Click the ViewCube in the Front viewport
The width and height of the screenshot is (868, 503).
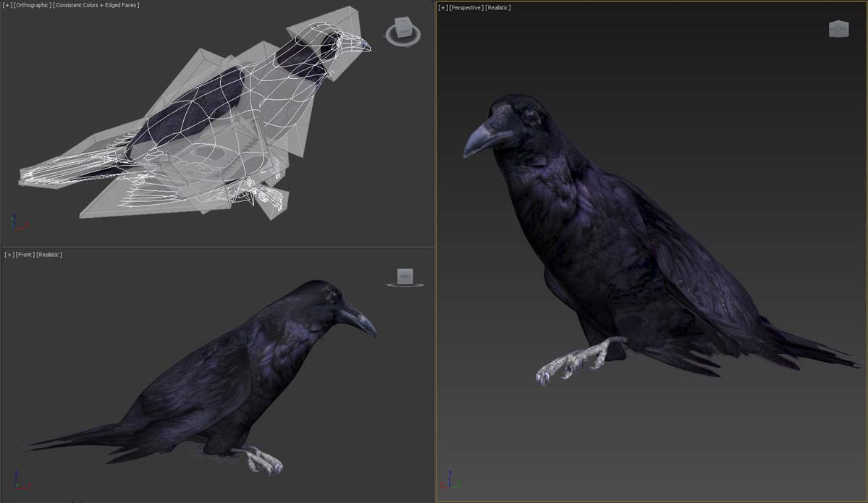(x=405, y=276)
